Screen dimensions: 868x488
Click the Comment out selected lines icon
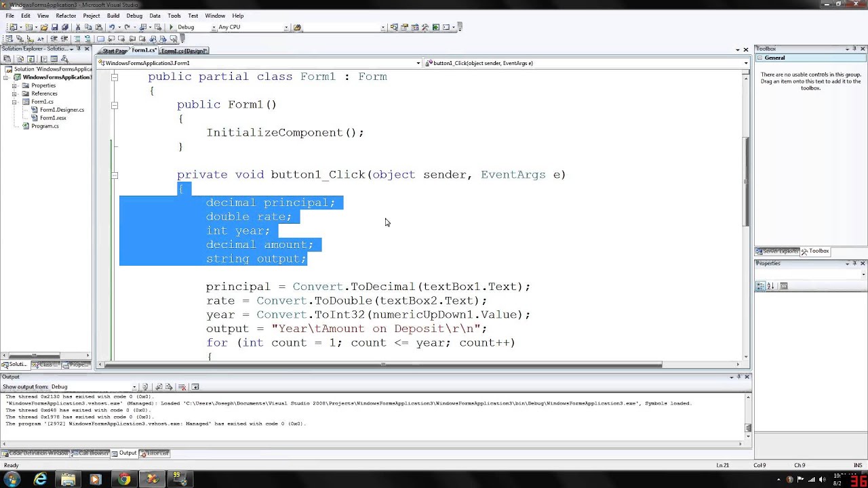77,39
